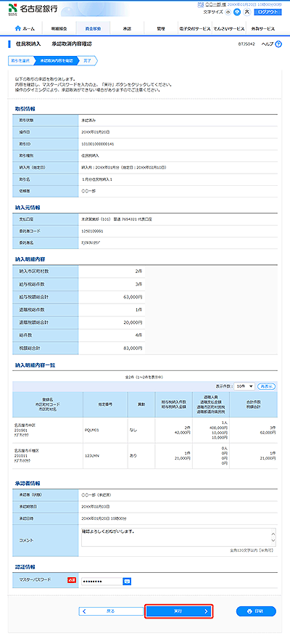Click the 実行 execute button
290x644 pixels.
179,611
